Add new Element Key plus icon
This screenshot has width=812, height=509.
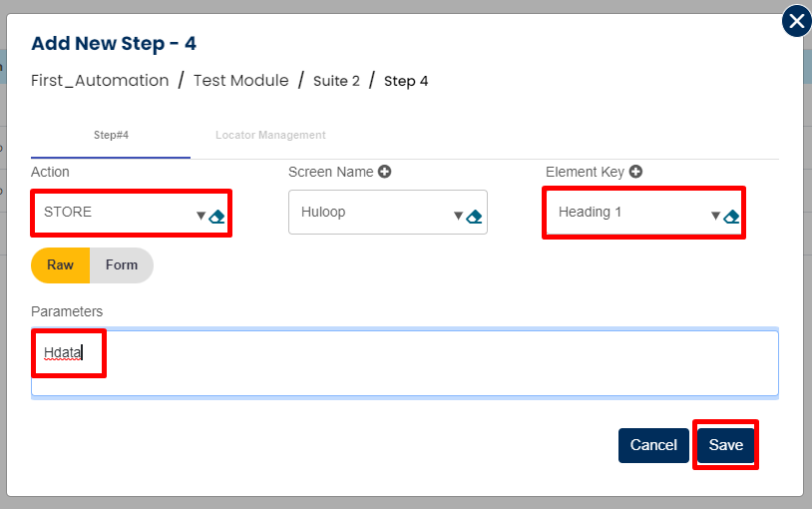[635, 172]
